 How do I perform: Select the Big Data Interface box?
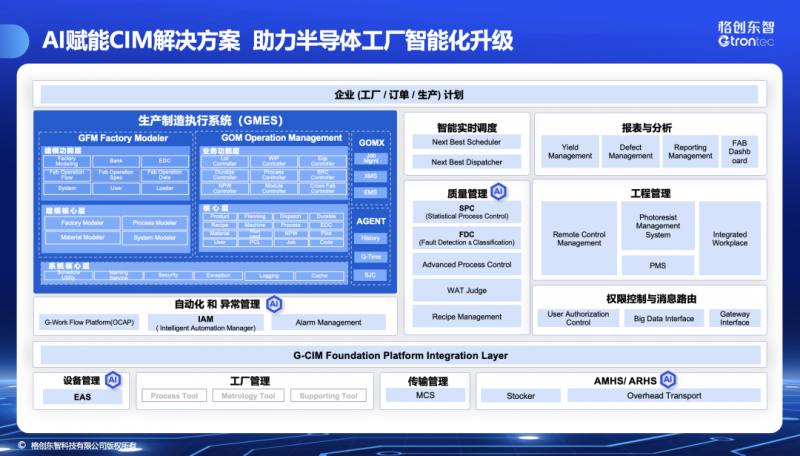664,318
